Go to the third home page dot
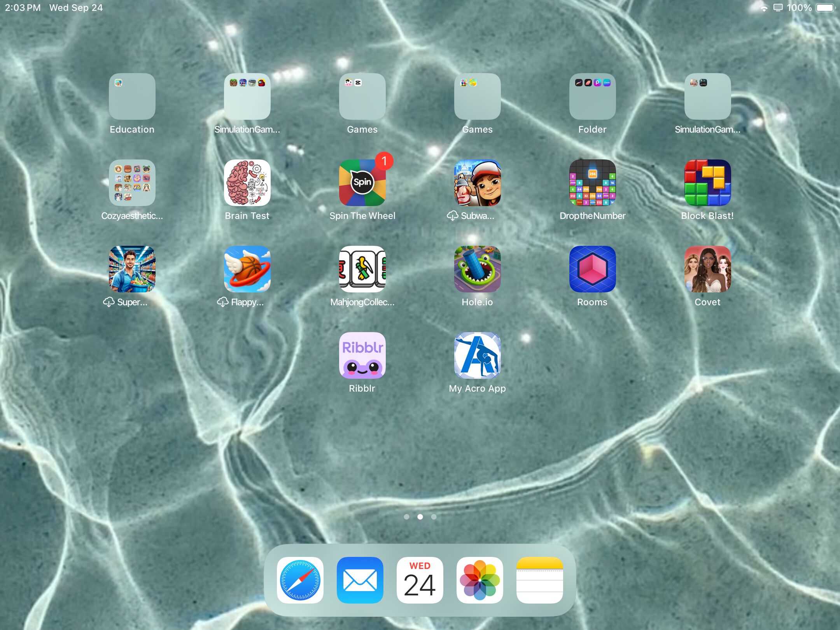 click(x=434, y=517)
